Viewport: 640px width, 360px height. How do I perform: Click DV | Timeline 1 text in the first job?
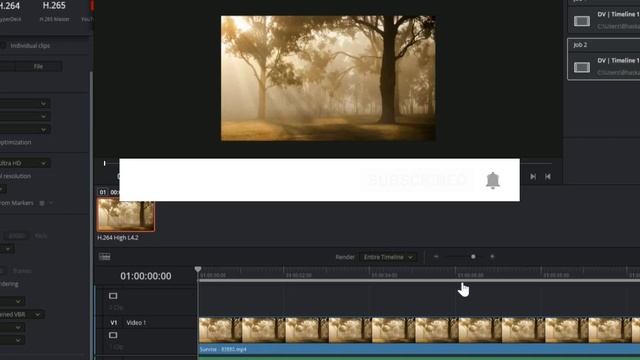tap(618, 14)
